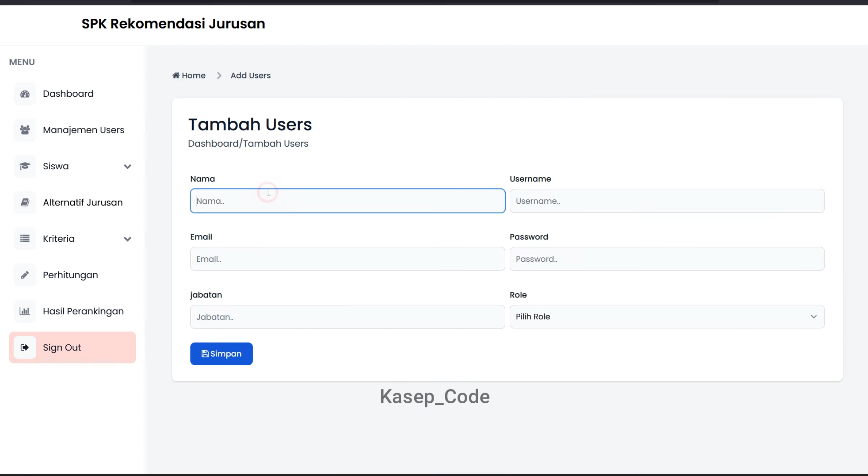Click the MENU sidebar heading
This screenshot has height=476, width=868.
pyautogui.click(x=22, y=62)
